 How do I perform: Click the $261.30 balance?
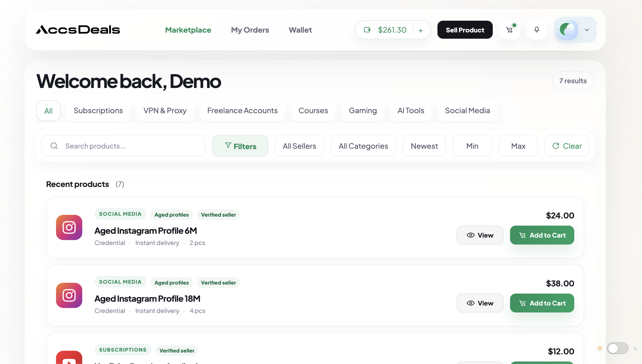pyautogui.click(x=392, y=30)
